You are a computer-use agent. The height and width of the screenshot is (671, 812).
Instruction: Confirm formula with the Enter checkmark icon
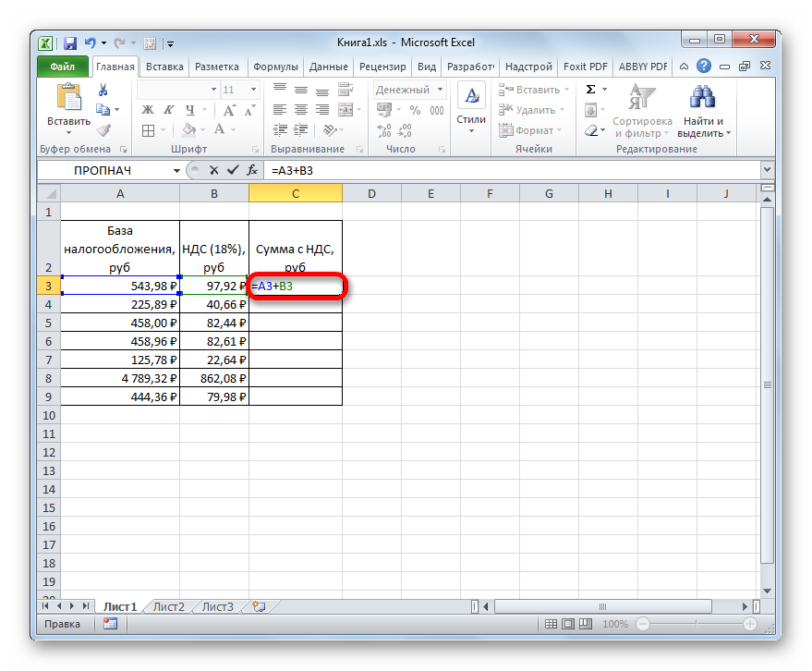click(x=231, y=170)
